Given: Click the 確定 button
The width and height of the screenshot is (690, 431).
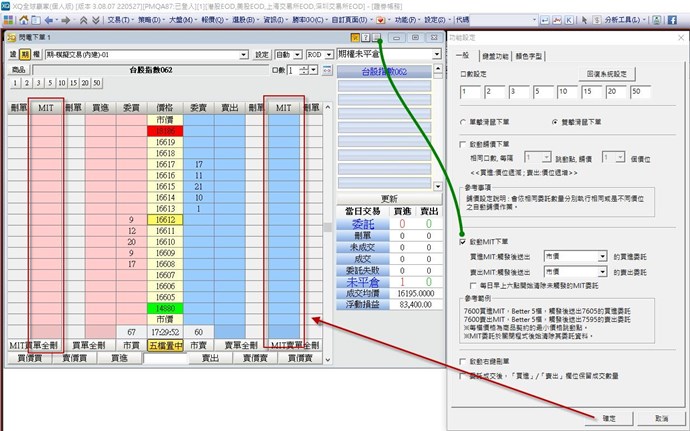Looking at the screenshot, I should coord(610,417).
